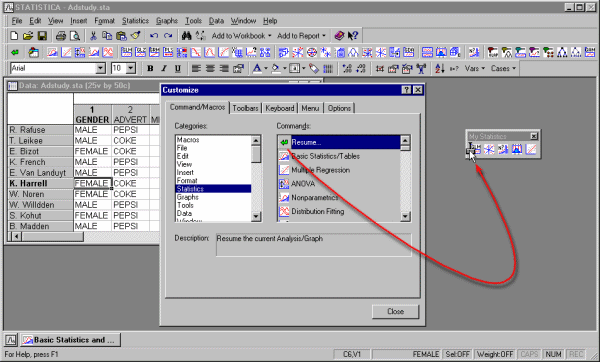600x362 pixels.
Task: Toggle Italic formatting button
Action: (164, 68)
